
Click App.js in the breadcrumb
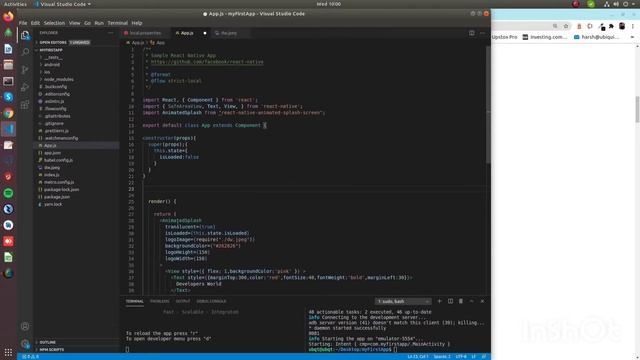click(137, 42)
